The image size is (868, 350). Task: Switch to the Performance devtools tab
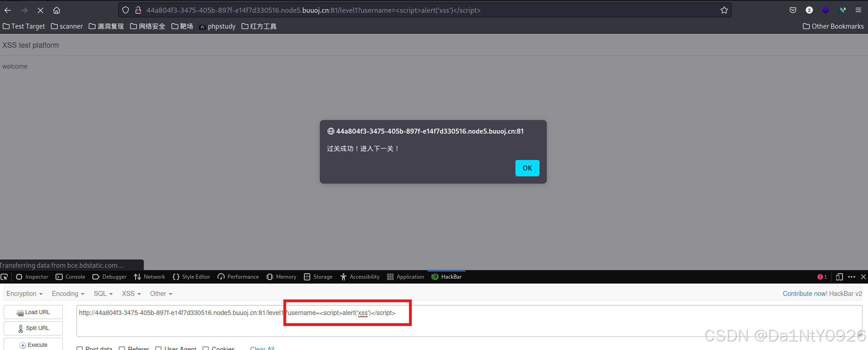[x=238, y=277]
